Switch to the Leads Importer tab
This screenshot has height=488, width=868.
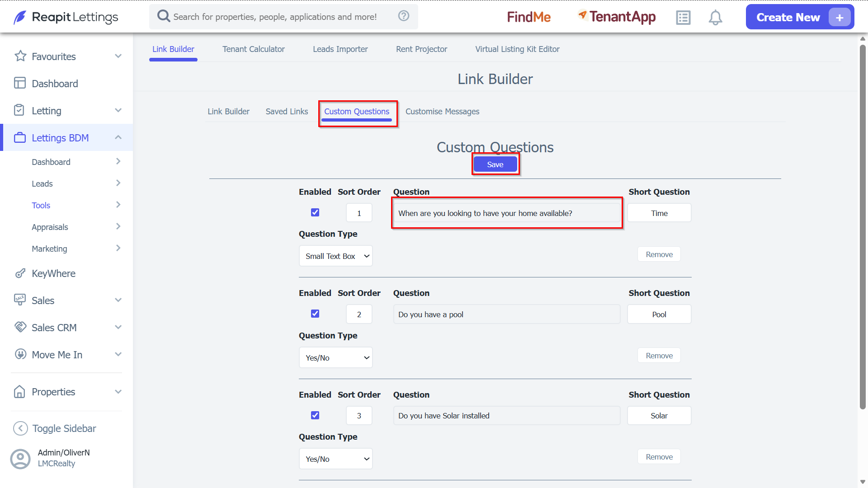[340, 49]
